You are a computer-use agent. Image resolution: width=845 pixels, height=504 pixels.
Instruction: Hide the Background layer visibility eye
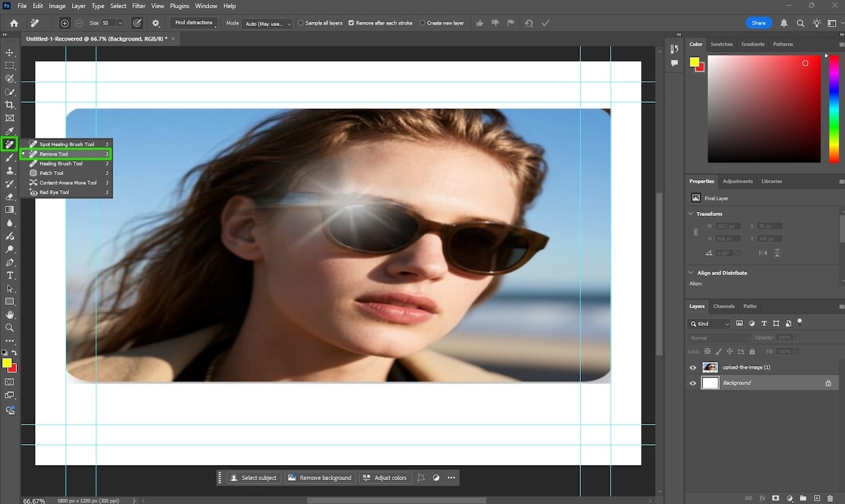coord(693,383)
